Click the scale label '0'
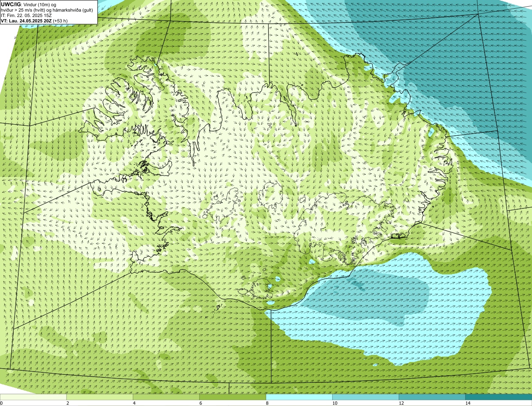 (1, 403)
